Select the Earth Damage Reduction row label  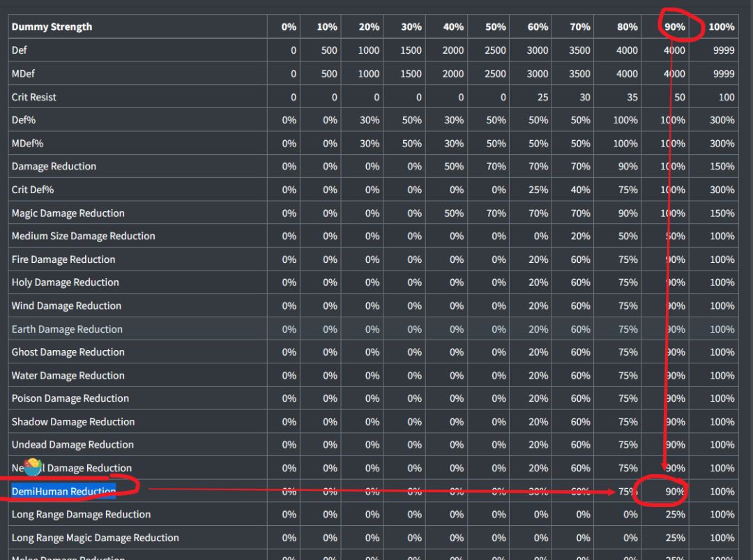(x=67, y=329)
